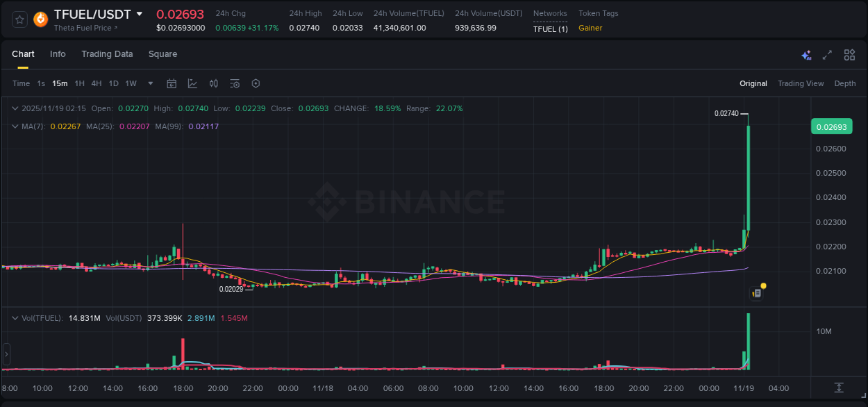The width and height of the screenshot is (868, 407).
Task: Select the 1D timeframe
Action: (x=113, y=83)
